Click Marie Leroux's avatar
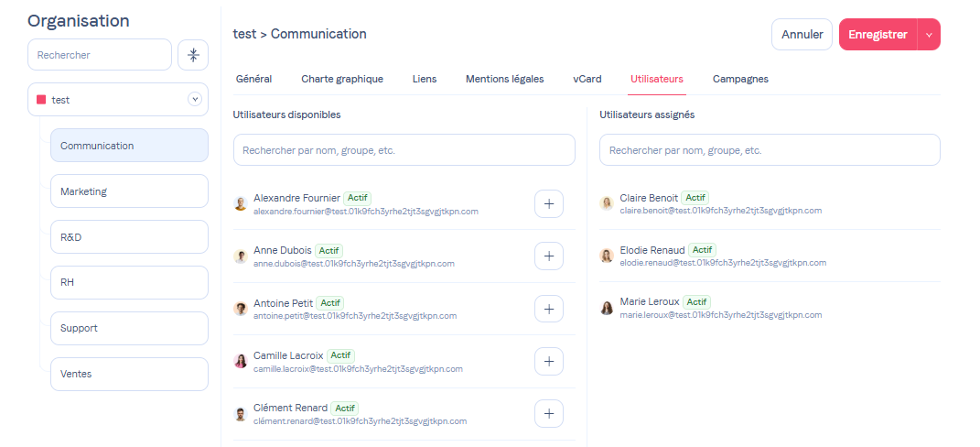Viewport: 980px width, 447px height. (x=607, y=308)
